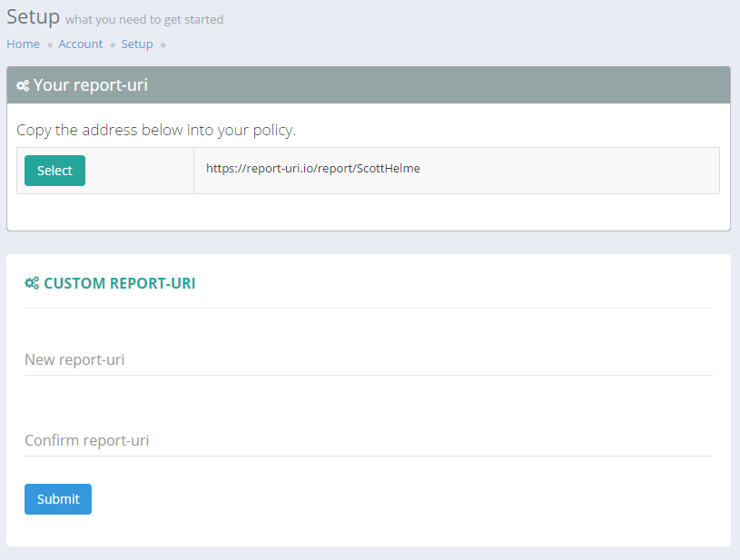Click the gears icon beside Your report-uri
This screenshot has width=740, height=560.
coord(23,86)
